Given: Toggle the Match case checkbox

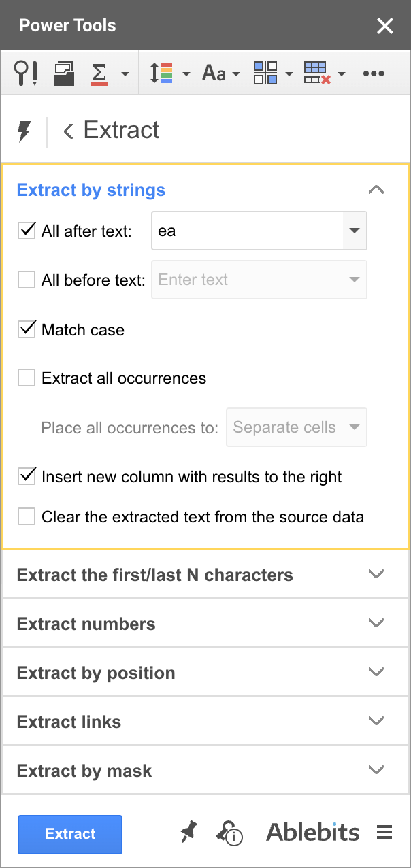Looking at the screenshot, I should [x=27, y=330].
